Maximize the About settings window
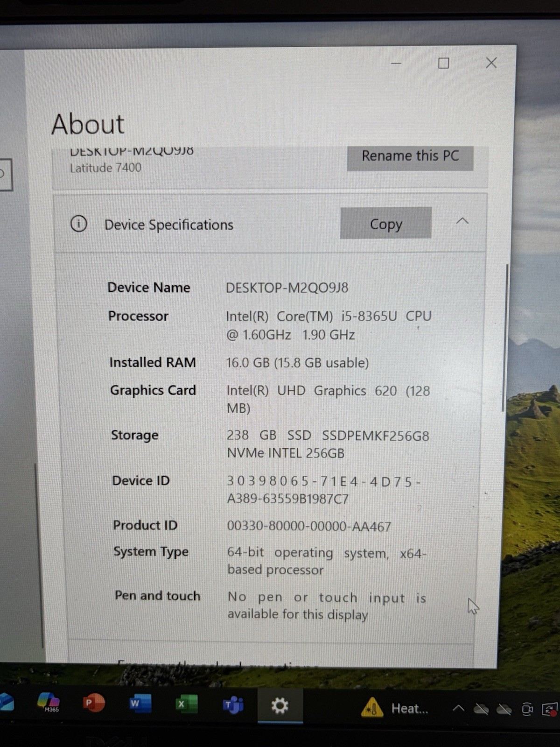 tap(444, 63)
